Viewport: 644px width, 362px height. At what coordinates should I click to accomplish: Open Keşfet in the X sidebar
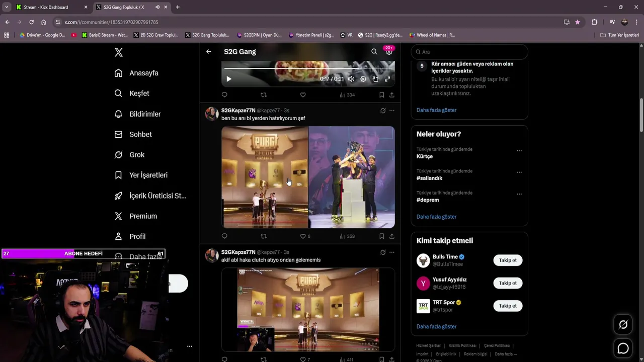click(132, 94)
